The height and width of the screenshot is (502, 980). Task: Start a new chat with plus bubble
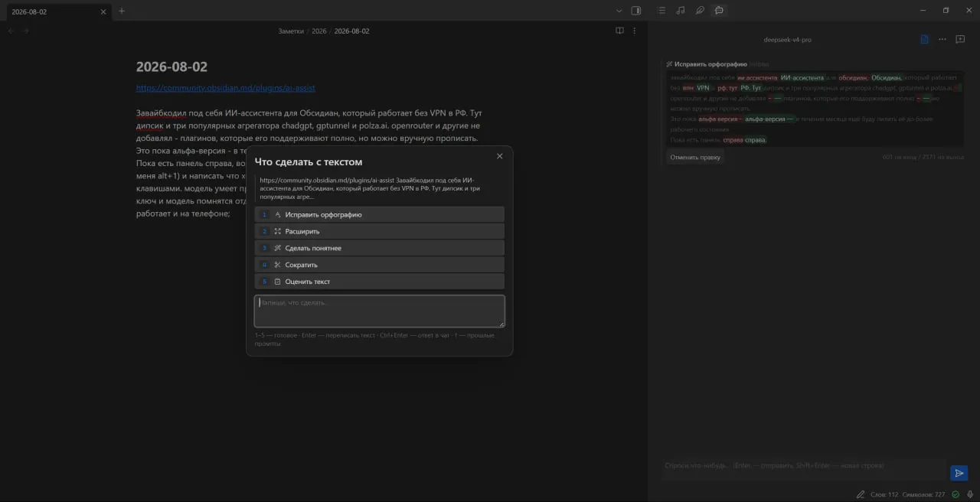click(960, 39)
